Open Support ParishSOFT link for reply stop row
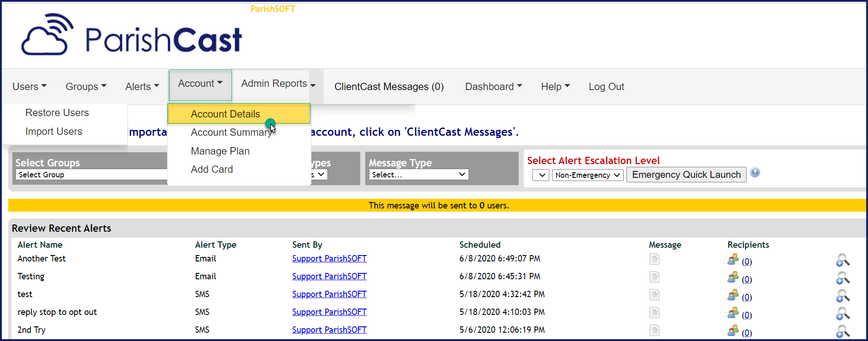This screenshot has width=868, height=341. pos(329,312)
